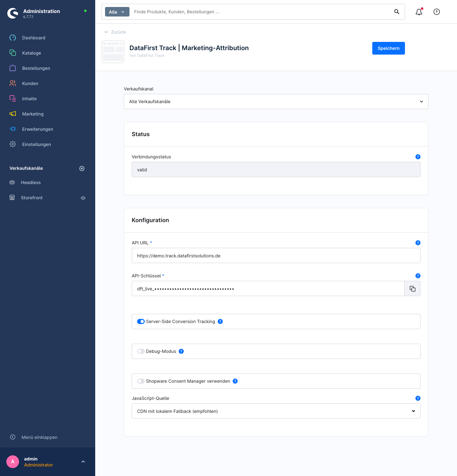457x476 pixels.
Task: Expand the admin user menu chevron
Action: [x=83, y=462]
